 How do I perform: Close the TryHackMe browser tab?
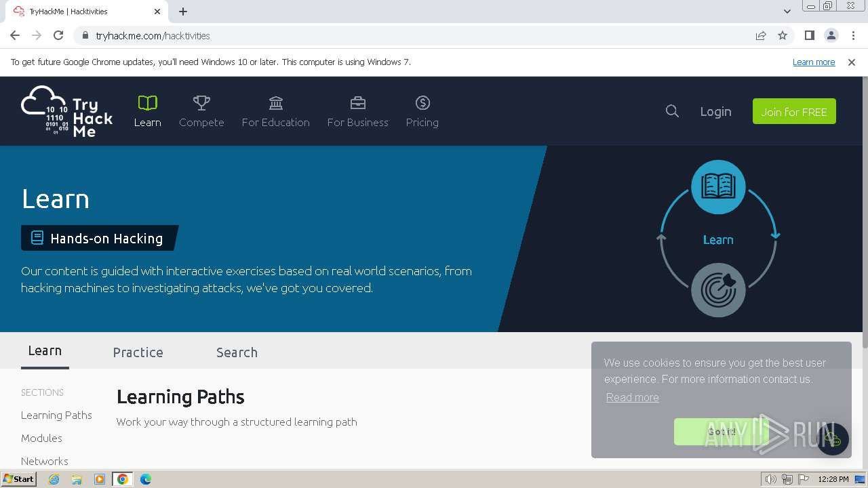(x=157, y=12)
